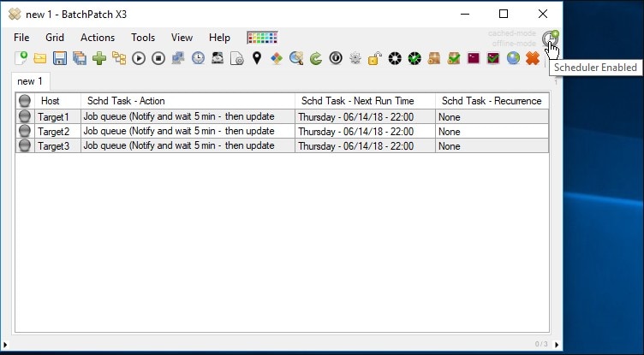
Task: Click the gray status sphere for Target1
Action: tap(25, 116)
